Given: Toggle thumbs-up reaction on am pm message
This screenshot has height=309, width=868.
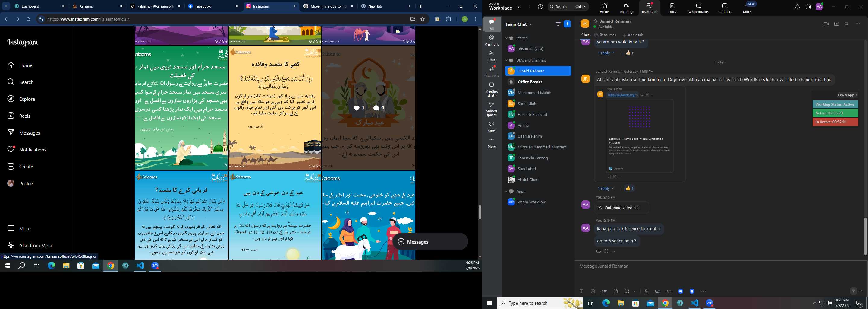Looking at the screenshot, I should pos(629,53).
